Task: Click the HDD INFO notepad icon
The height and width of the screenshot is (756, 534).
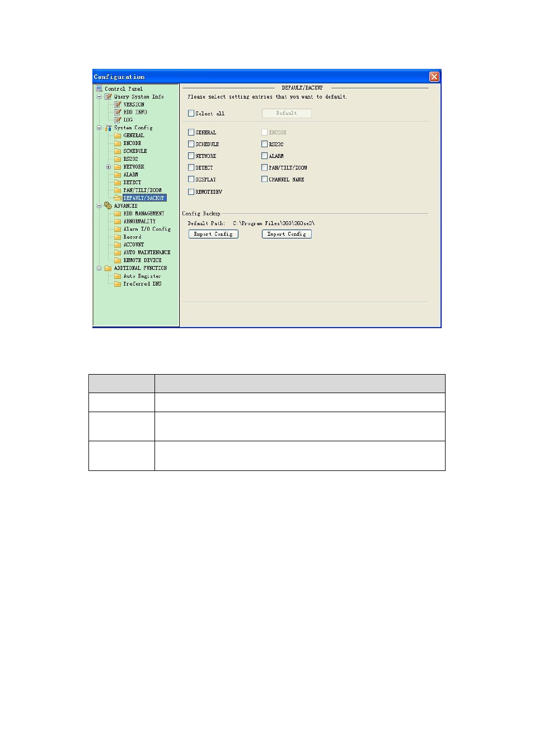Action: pyautogui.click(x=118, y=112)
